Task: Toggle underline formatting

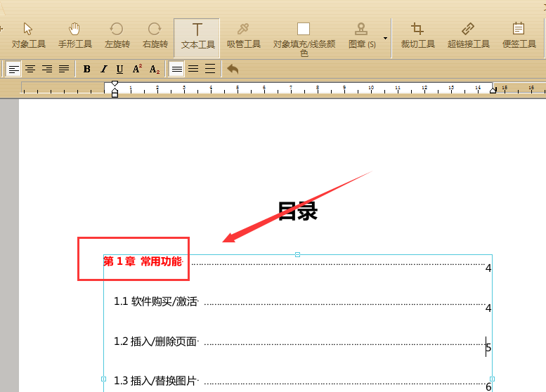Action: 119,69
